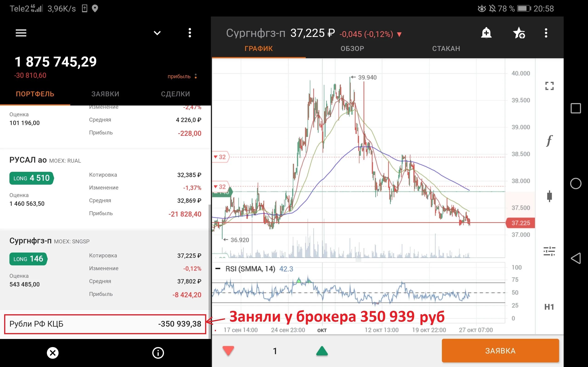588x367 pixels.
Task: Collapse the RSI indicator panel
Action: pyautogui.click(x=218, y=269)
